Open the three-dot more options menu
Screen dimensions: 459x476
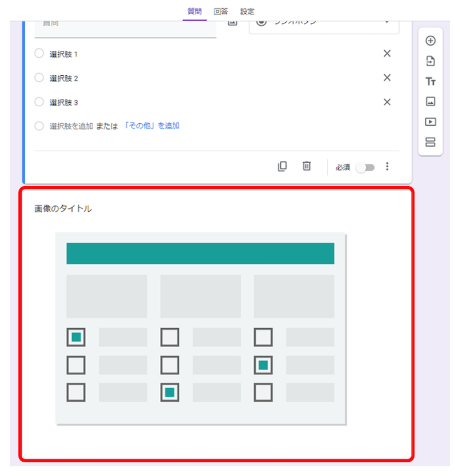pos(388,167)
